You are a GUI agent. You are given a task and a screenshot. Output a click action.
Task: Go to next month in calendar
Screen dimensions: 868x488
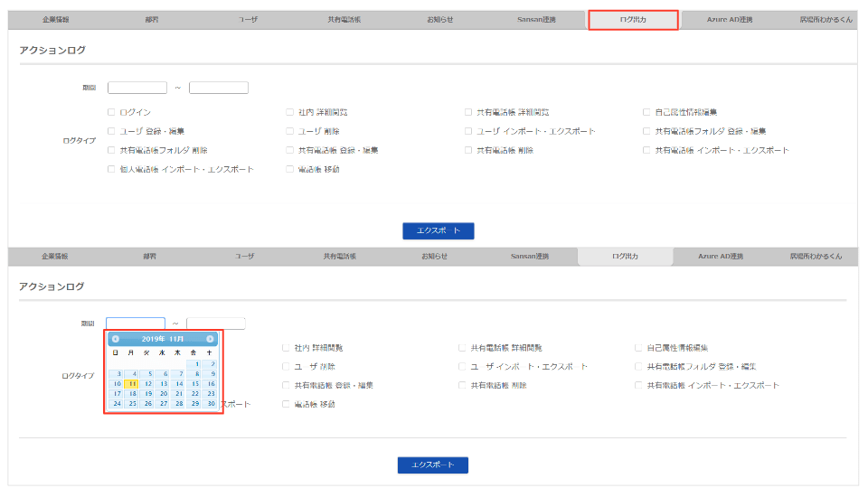pyautogui.click(x=210, y=339)
